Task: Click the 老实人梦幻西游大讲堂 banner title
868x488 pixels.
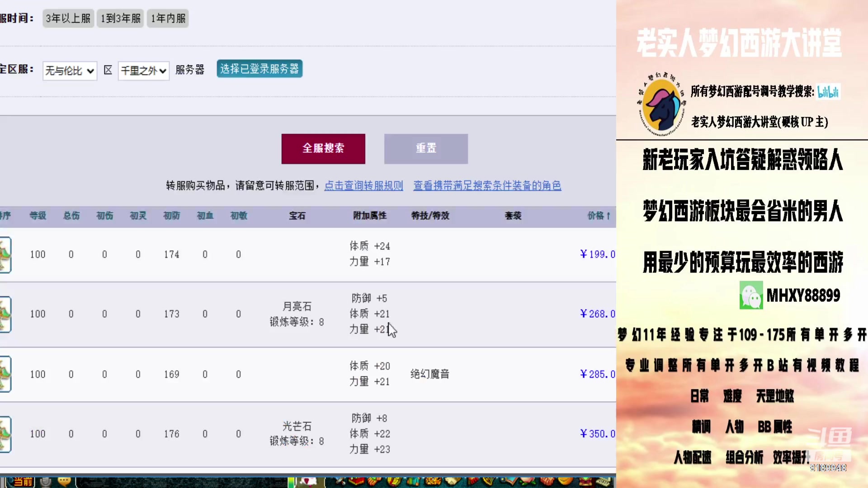Action: [x=739, y=43]
